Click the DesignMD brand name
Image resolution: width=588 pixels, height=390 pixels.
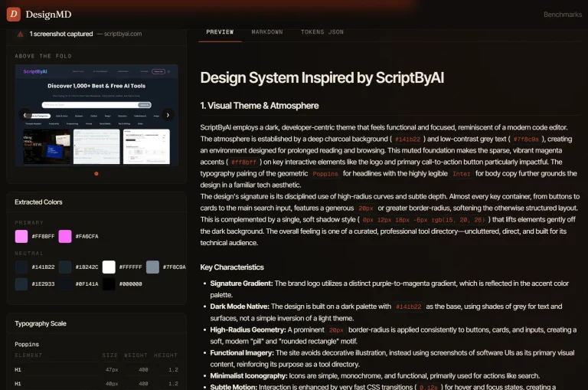[x=48, y=15]
